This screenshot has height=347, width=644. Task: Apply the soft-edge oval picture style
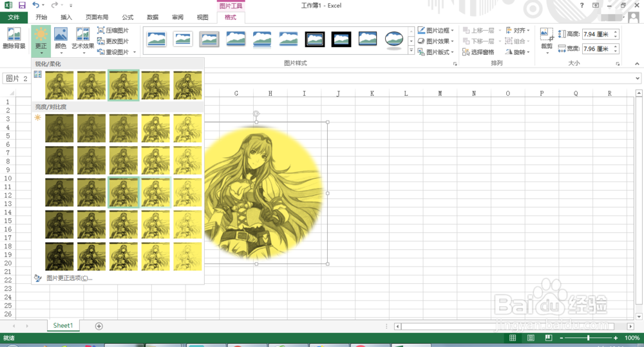click(x=394, y=39)
